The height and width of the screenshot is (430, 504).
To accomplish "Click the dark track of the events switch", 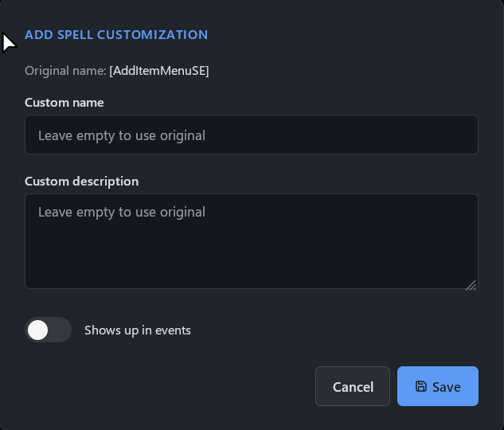I will (x=60, y=330).
